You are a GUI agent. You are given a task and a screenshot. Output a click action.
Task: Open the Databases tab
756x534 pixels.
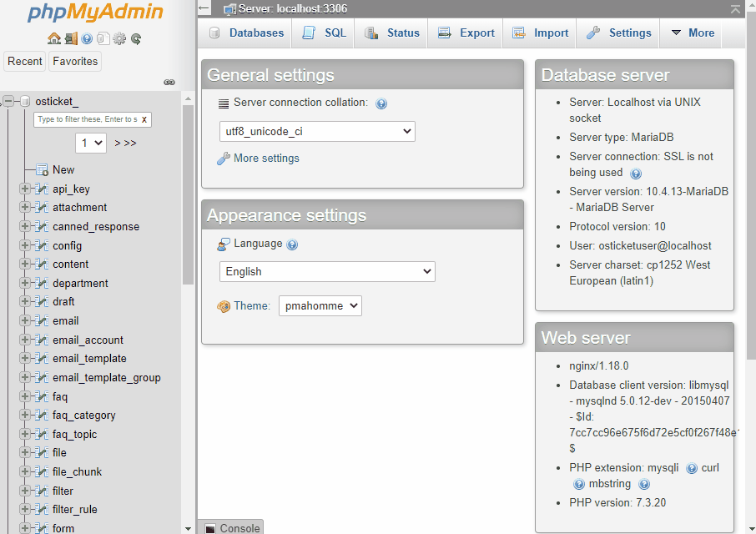(247, 33)
